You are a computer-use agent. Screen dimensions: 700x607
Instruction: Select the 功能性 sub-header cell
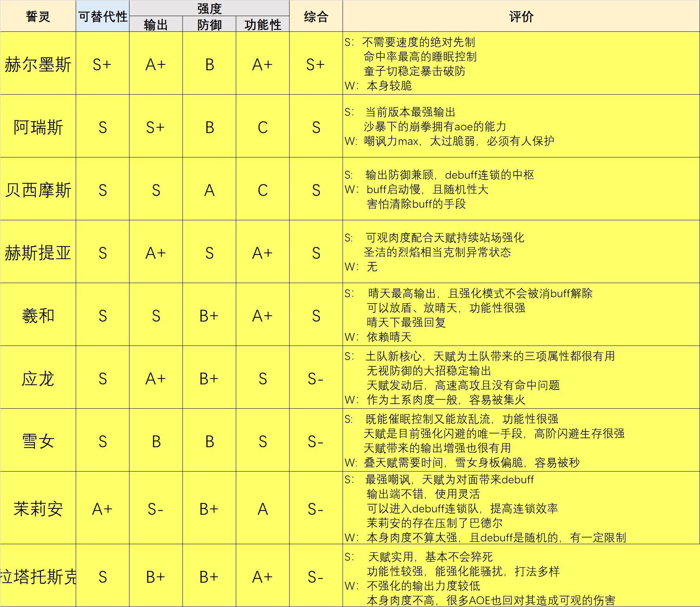point(262,24)
